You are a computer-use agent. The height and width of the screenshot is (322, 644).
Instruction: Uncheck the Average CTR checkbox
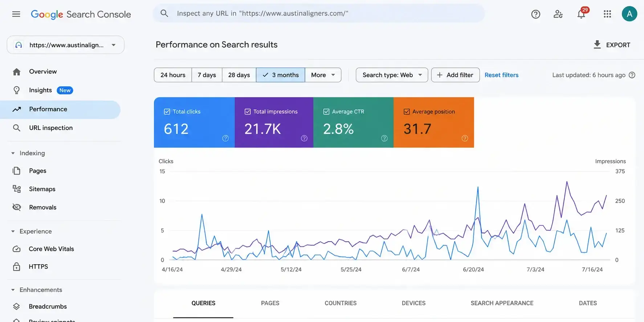click(326, 112)
